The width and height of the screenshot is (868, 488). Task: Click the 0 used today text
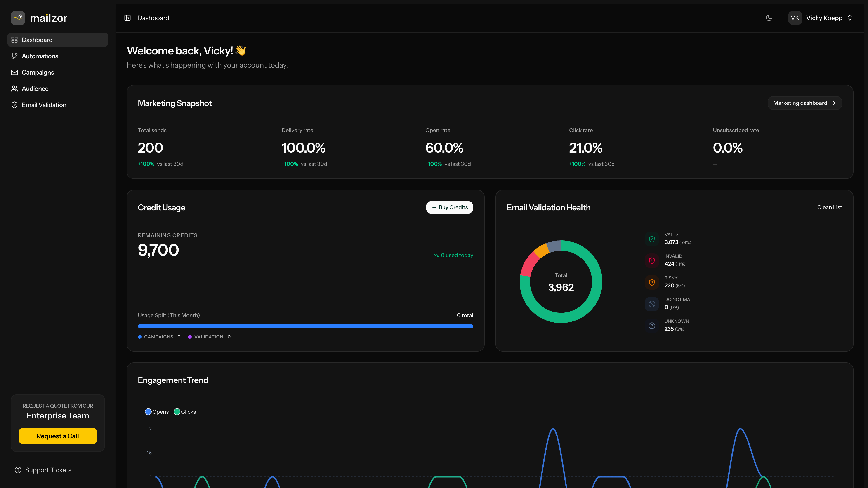click(457, 255)
